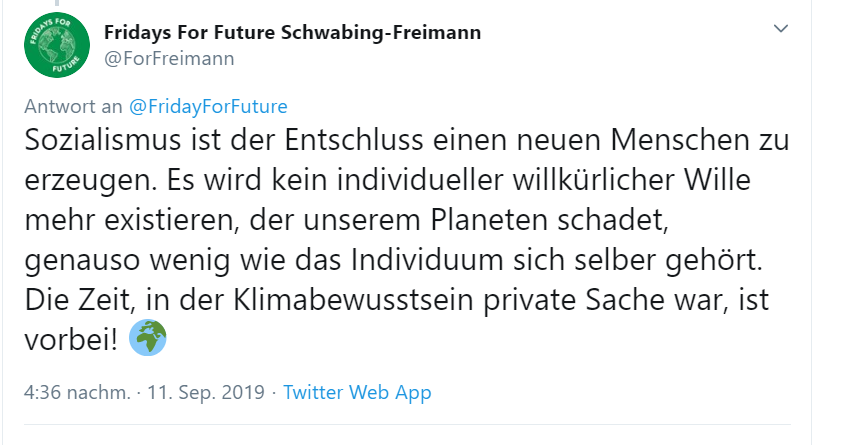
Task: Open Fridays For Future Schwabing-Freimann display name
Action: coord(292,33)
